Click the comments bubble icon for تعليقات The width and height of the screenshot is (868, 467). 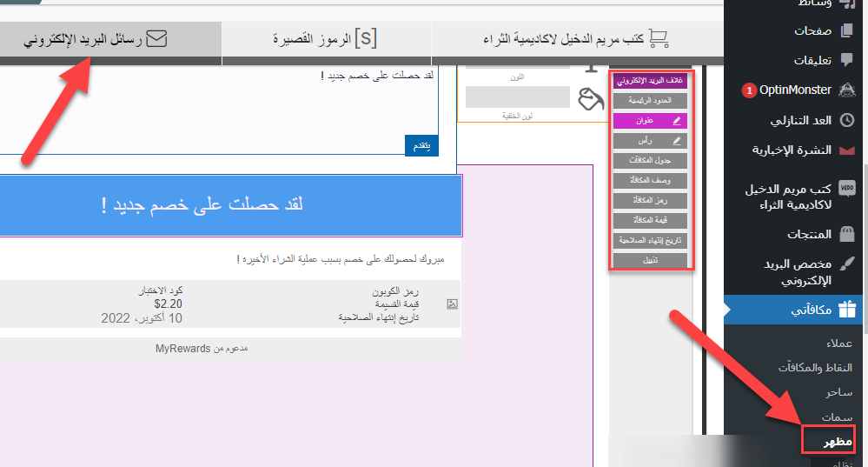click(846, 60)
